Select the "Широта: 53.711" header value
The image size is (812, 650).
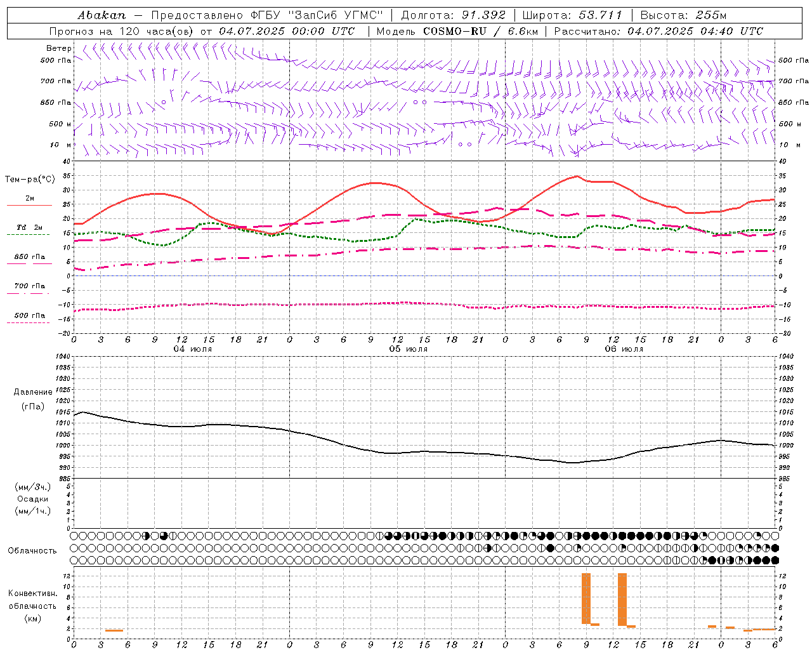tap(572, 15)
